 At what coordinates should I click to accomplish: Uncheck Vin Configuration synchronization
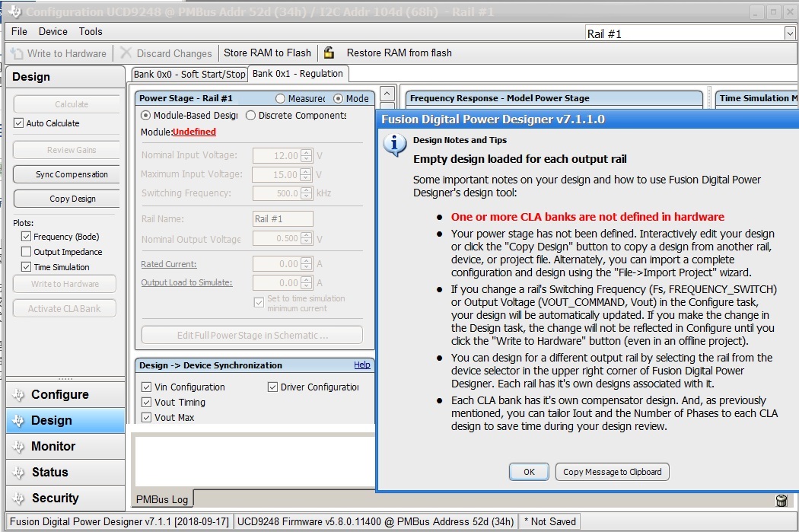(146, 387)
